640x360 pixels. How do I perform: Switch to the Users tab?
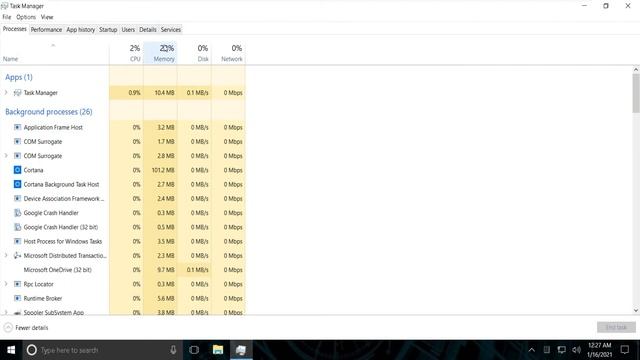[x=128, y=29]
